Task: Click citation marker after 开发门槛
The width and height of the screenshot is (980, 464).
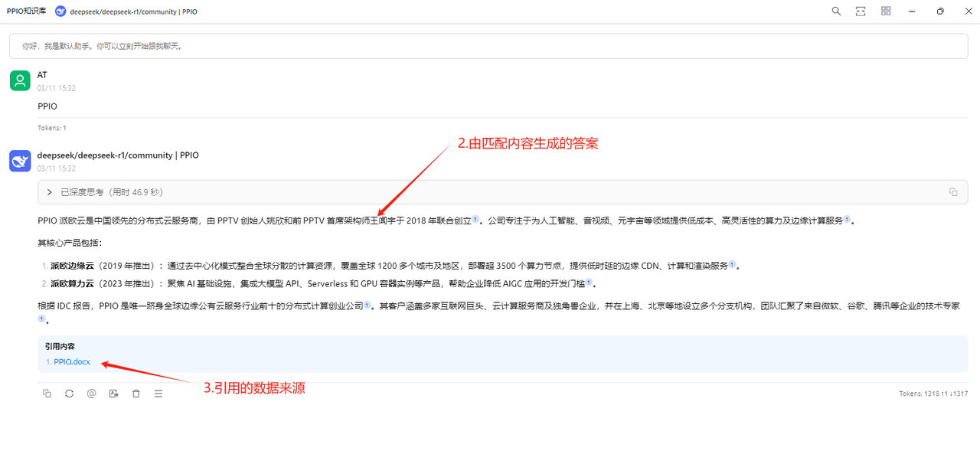Action: (590, 283)
